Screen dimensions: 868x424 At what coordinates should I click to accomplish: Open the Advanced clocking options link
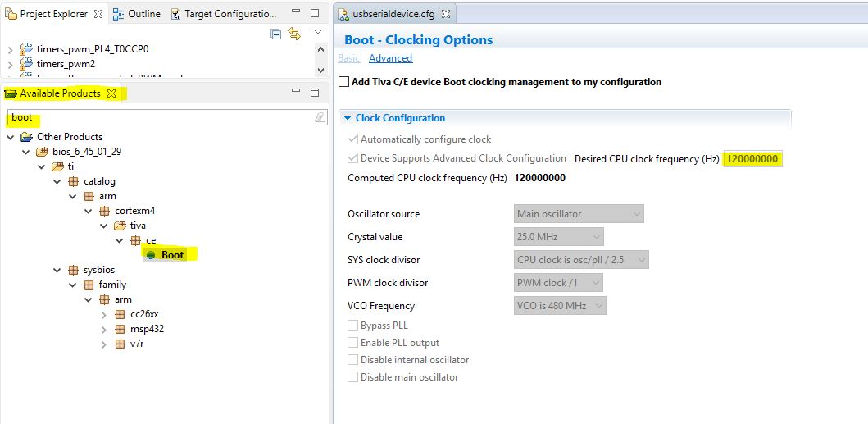pyautogui.click(x=390, y=58)
